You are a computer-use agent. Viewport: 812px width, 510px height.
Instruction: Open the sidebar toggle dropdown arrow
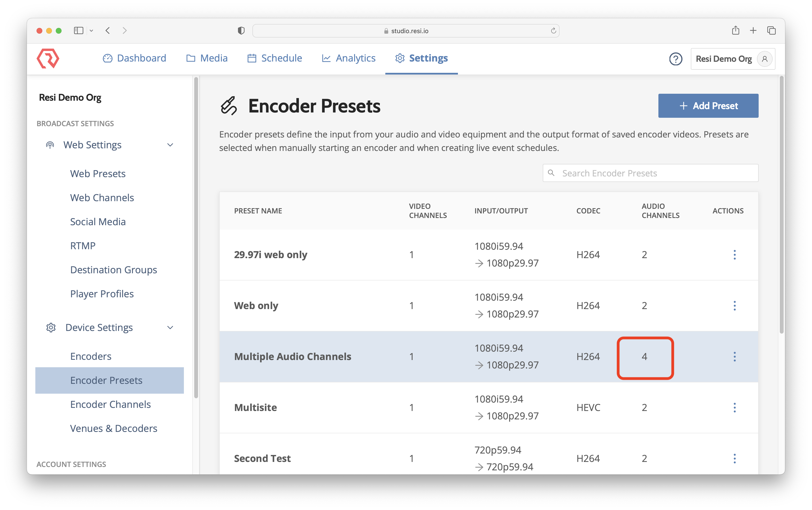coord(91,31)
